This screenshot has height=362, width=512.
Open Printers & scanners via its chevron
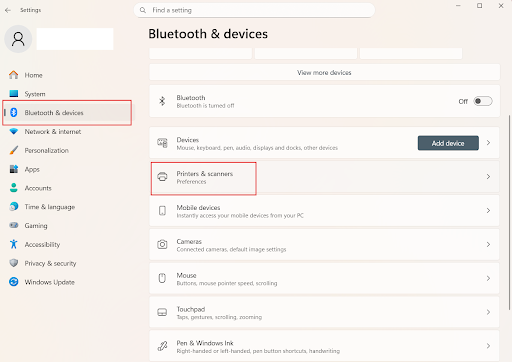(488, 177)
